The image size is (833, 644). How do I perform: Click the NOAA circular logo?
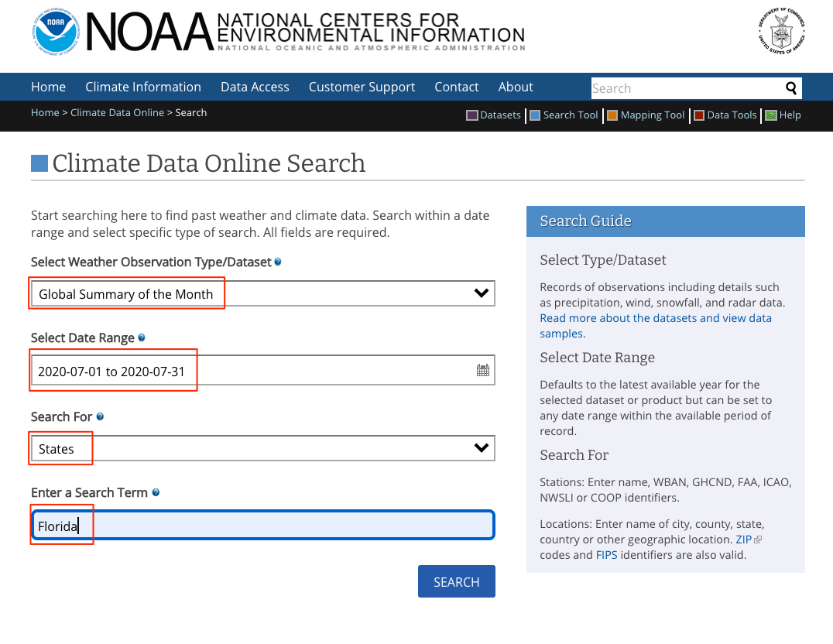click(56, 32)
